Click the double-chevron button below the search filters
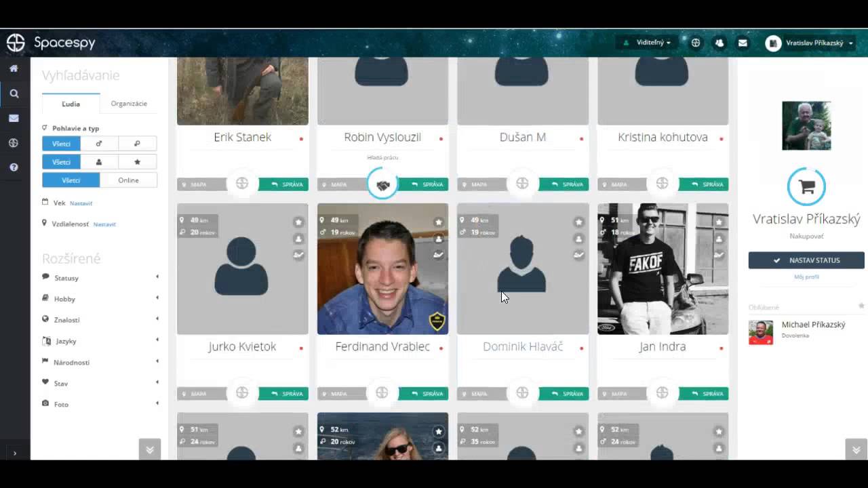The image size is (868, 488). (150, 449)
